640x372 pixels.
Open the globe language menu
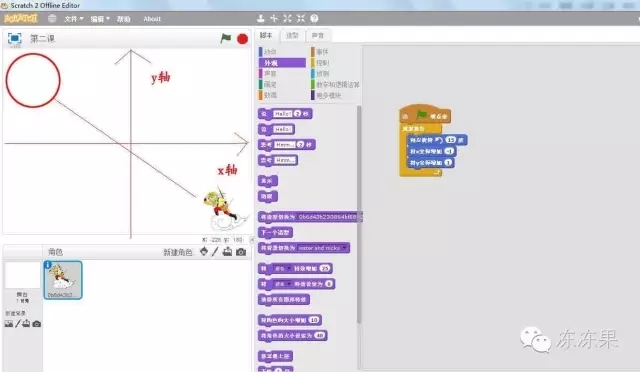coord(52,18)
